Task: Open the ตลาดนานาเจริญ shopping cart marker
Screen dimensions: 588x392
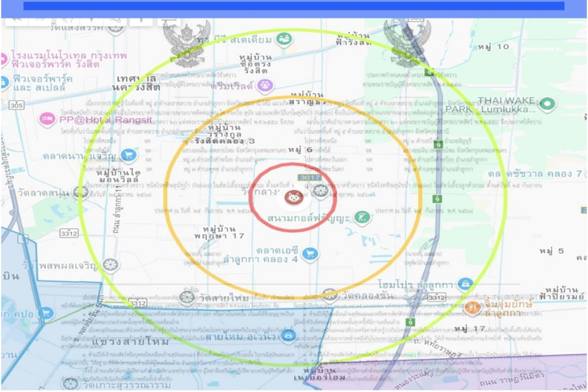Action: tap(128, 155)
